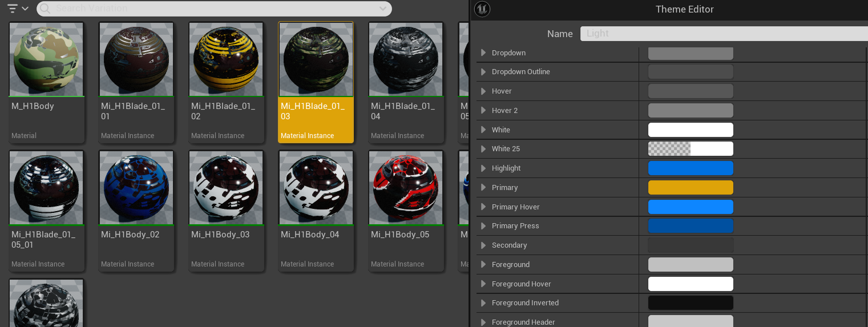Expand the Primary Press row
Viewport: 868px width, 327px height.
tap(483, 226)
